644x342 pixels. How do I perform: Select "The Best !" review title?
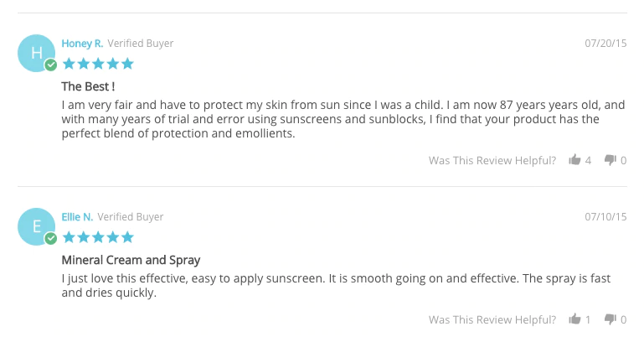pyautogui.click(x=88, y=86)
